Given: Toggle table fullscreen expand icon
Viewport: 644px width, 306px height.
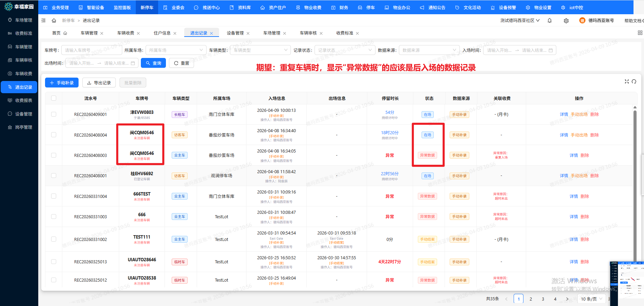Looking at the screenshot, I should 627,82.
